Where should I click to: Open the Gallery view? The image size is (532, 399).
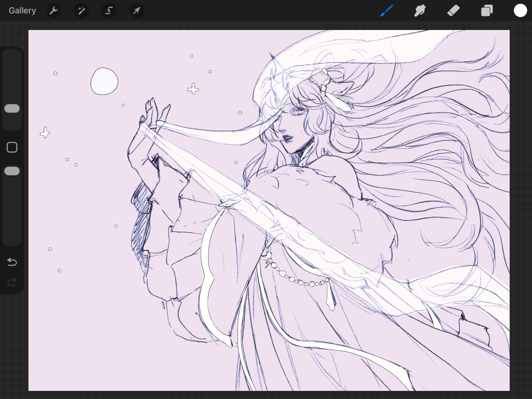pyautogui.click(x=22, y=11)
